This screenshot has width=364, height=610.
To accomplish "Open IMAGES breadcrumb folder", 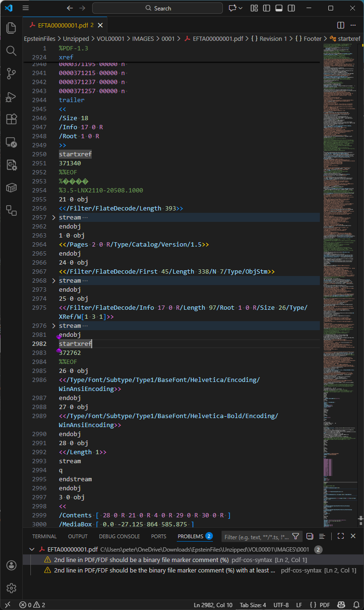I will point(143,39).
